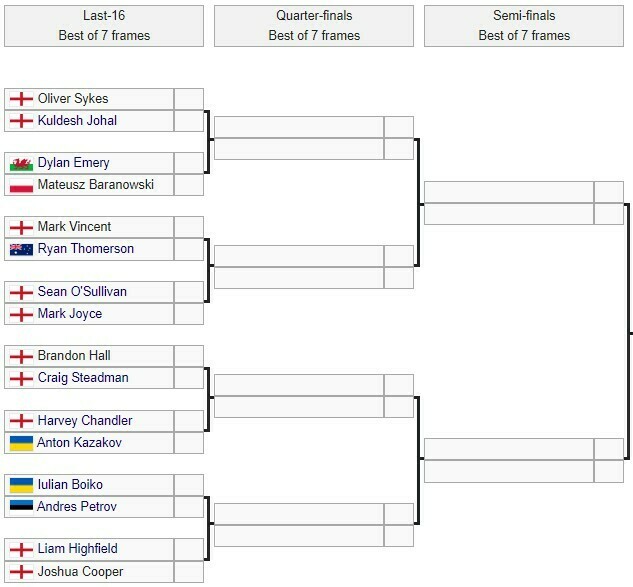Click the Wales flag beside Dylan Emery
The image size is (633, 587).
(21, 163)
